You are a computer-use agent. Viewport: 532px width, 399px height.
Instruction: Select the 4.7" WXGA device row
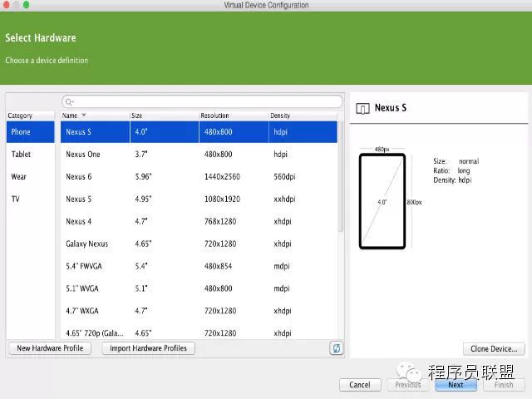(x=199, y=311)
